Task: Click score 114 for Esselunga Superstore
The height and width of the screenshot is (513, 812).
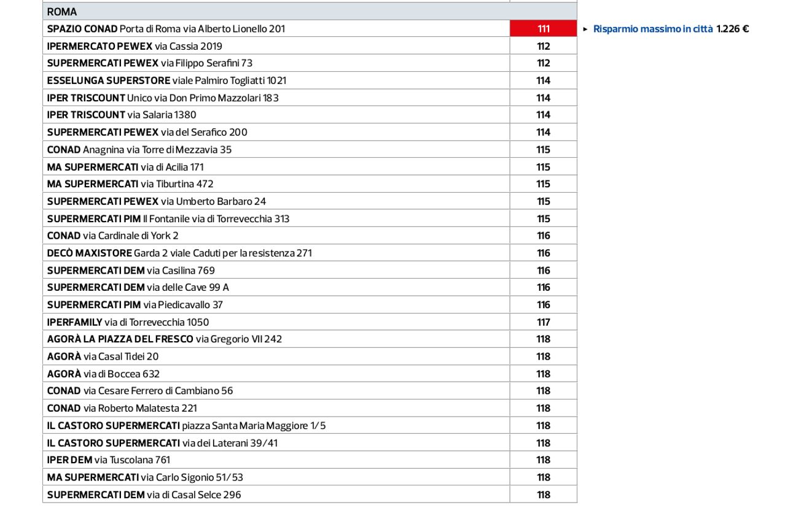Action: (x=543, y=80)
